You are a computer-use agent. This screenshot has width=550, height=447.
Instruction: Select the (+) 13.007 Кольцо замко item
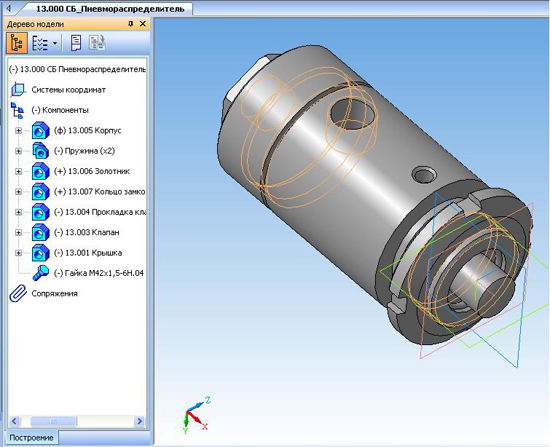tap(100, 192)
